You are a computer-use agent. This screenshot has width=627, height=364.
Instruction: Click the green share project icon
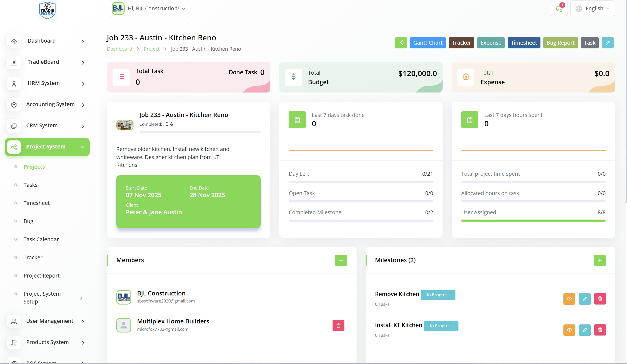[x=401, y=43]
